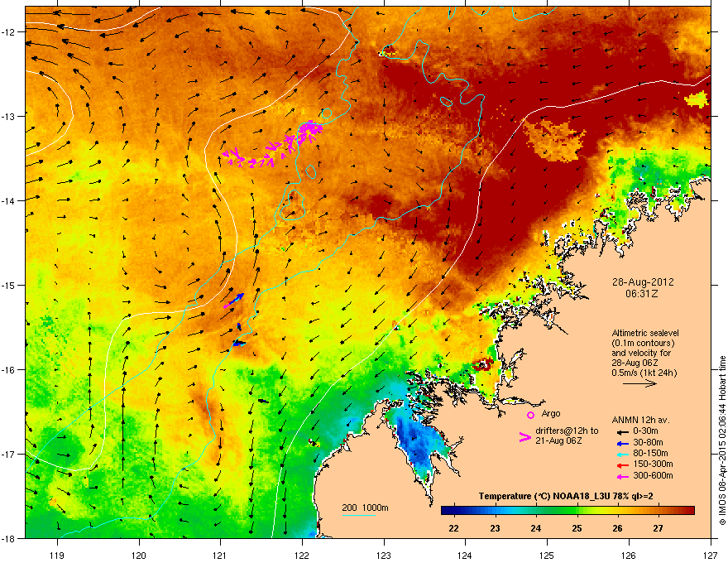Click the latitude axis label -12
This screenshot has height=563, width=728.
(x=9, y=32)
